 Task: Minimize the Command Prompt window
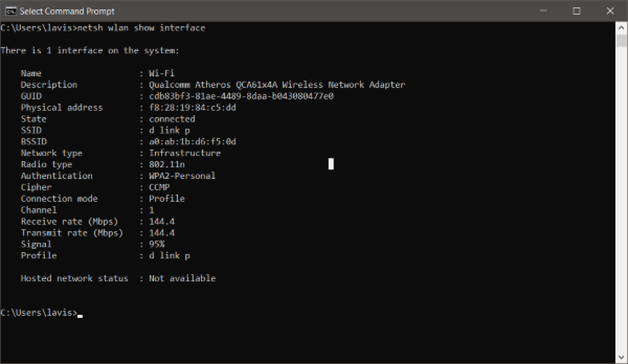(x=543, y=11)
